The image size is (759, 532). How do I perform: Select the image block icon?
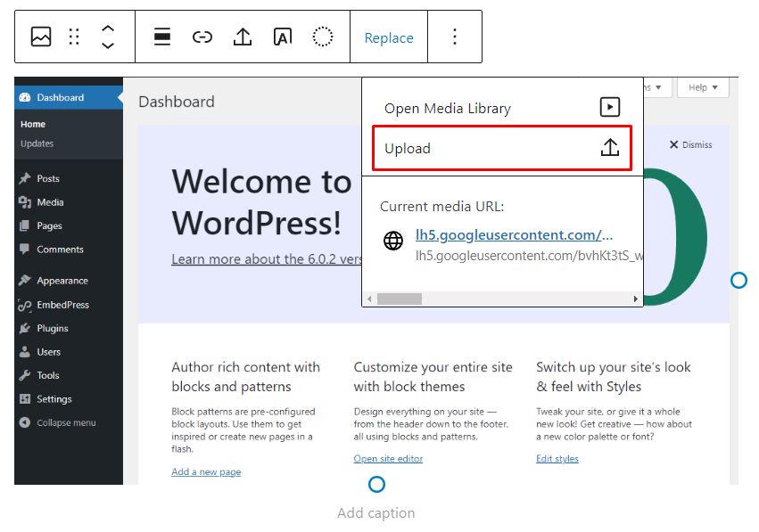(x=42, y=37)
